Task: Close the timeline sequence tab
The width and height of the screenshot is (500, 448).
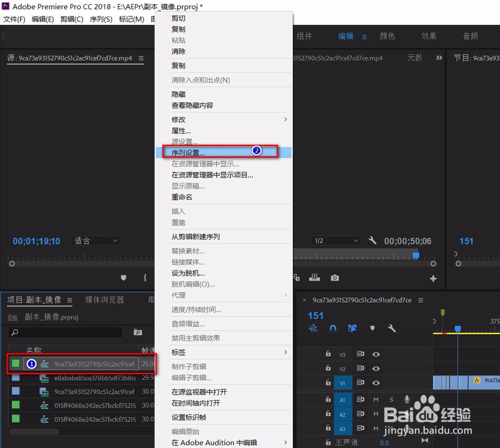Action: point(304,300)
